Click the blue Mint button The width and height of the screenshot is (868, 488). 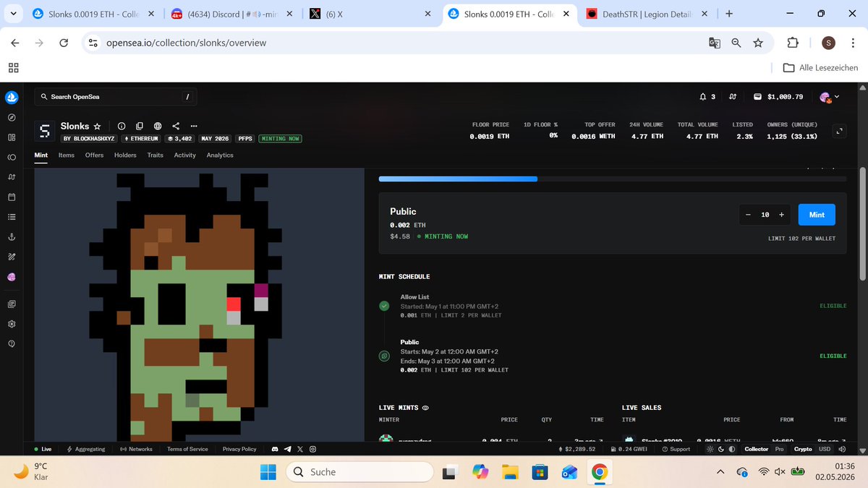coord(817,215)
